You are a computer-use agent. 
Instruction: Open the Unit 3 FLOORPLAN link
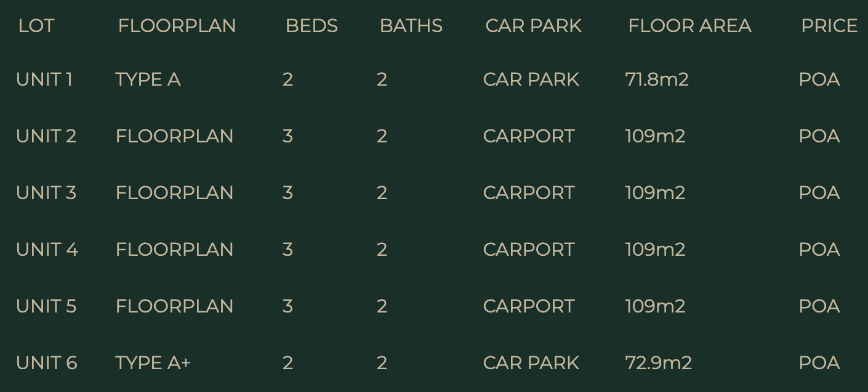click(x=174, y=193)
